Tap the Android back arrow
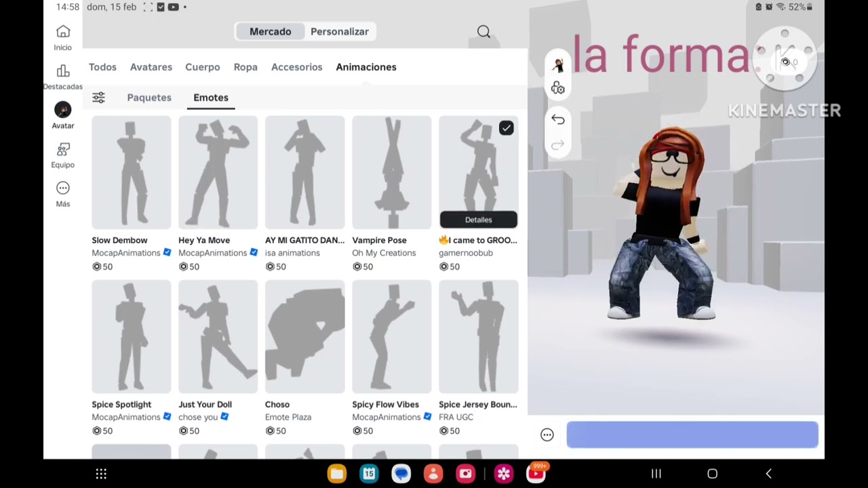 coord(768,474)
